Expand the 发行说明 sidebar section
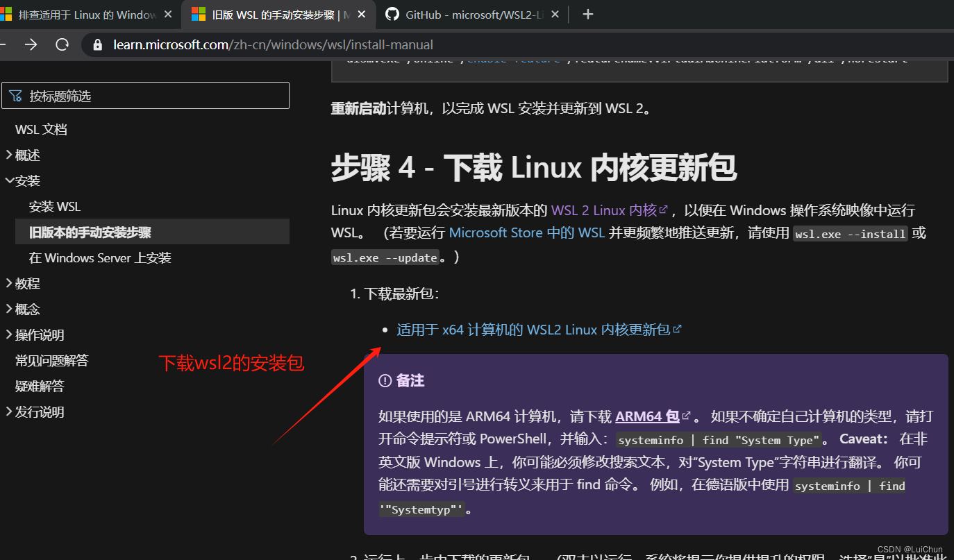Image resolution: width=954 pixels, height=560 pixels. [x=8, y=411]
